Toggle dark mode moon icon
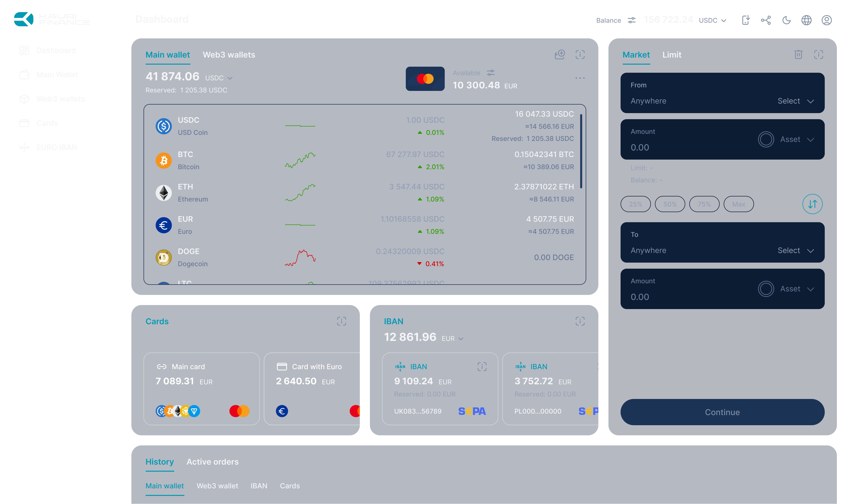The image size is (849, 504). [x=786, y=20]
